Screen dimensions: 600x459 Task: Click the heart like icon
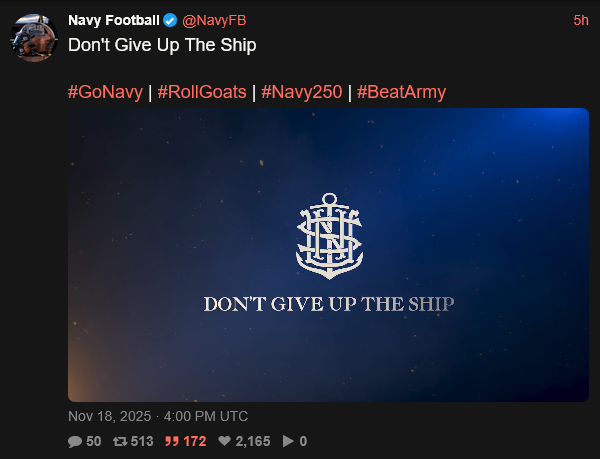225,441
